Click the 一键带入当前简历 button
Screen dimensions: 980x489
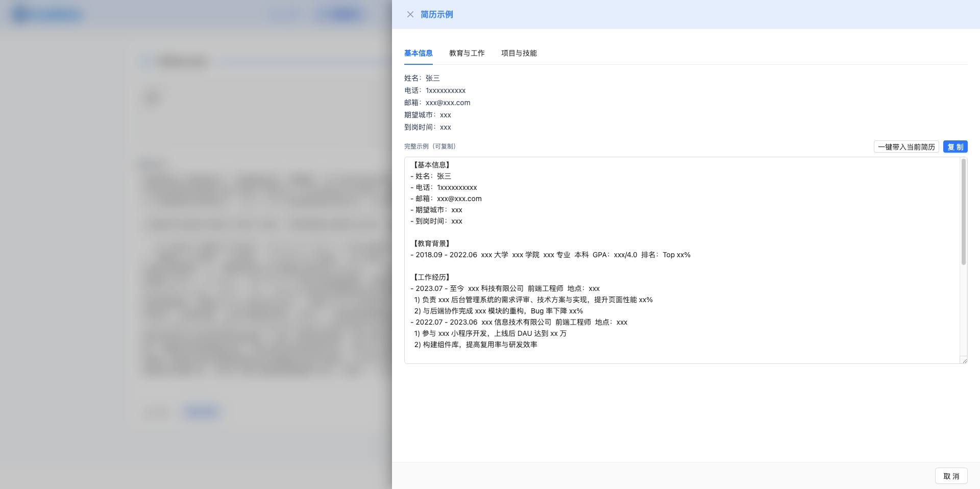pyautogui.click(x=906, y=146)
